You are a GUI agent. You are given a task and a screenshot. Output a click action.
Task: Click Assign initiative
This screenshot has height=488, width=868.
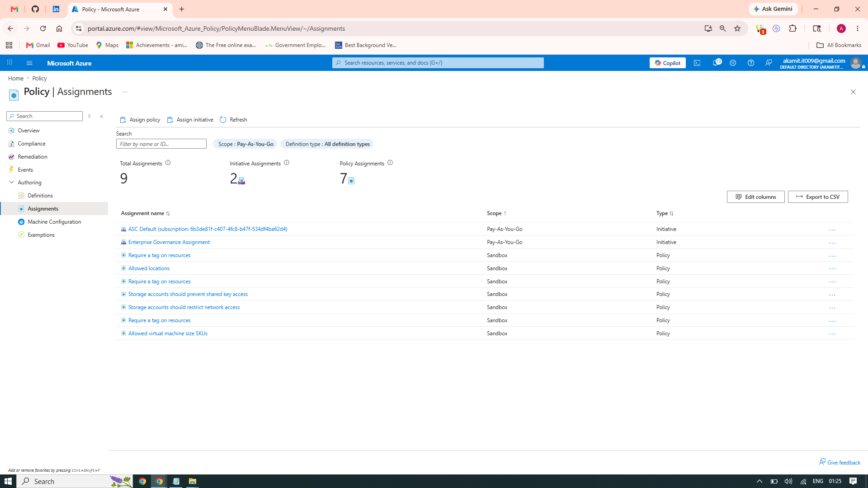190,120
